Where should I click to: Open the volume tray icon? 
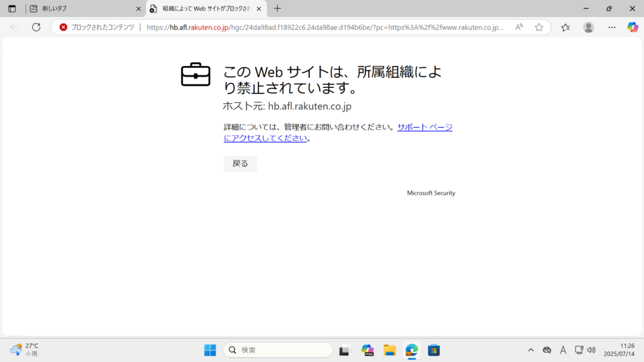point(591,350)
